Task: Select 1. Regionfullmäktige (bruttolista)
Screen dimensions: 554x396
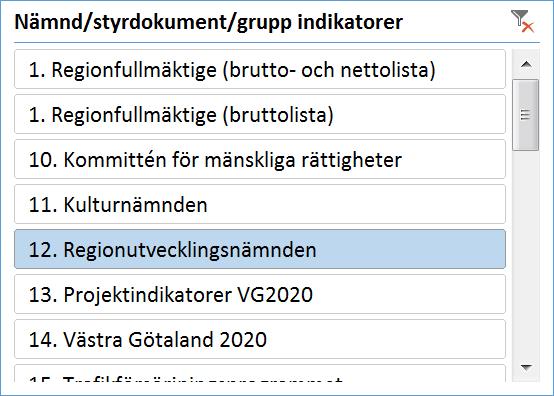Action: tap(260, 114)
